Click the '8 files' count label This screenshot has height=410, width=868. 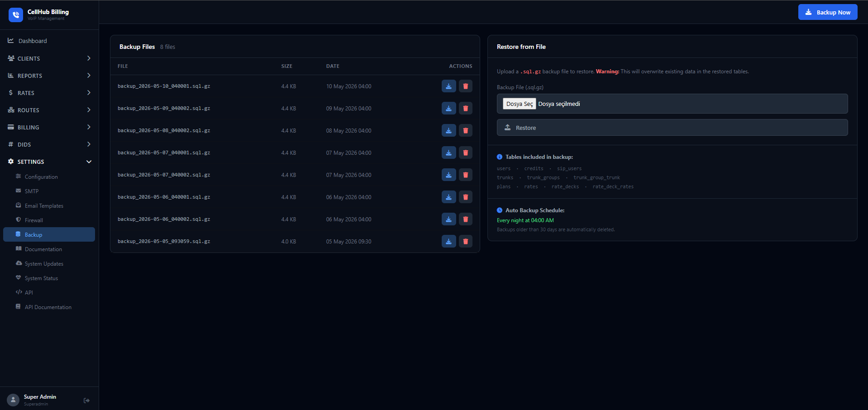[x=167, y=47]
